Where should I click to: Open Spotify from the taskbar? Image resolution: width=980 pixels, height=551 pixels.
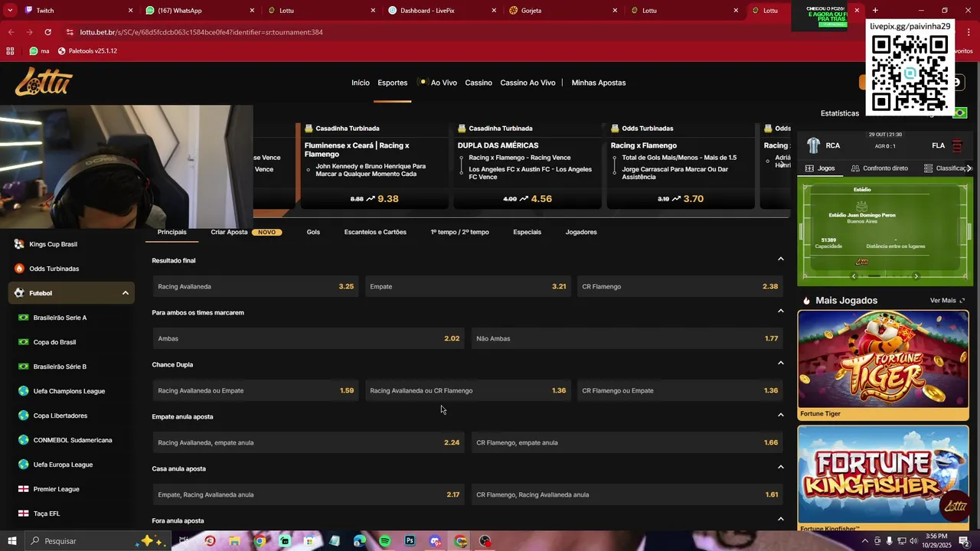[x=384, y=541]
